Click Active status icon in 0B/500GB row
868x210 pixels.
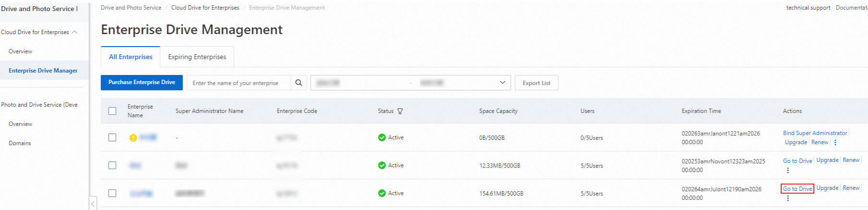tap(382, 137)
